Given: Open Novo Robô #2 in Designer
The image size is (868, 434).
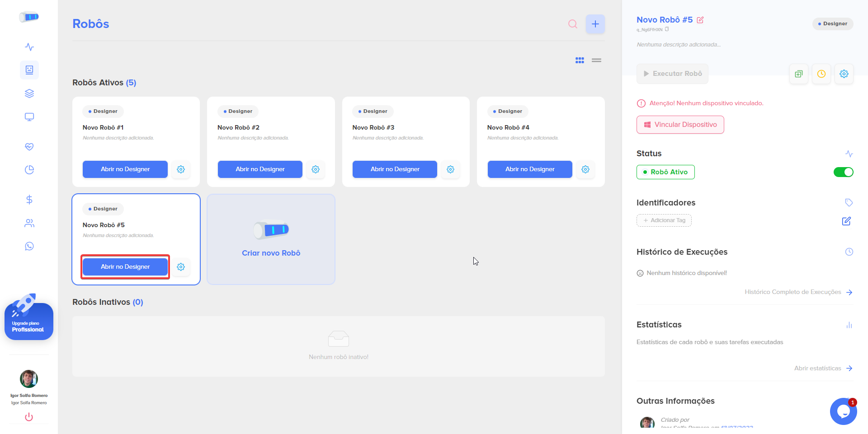Looking at the screenshot, I should tap(260, 169).
